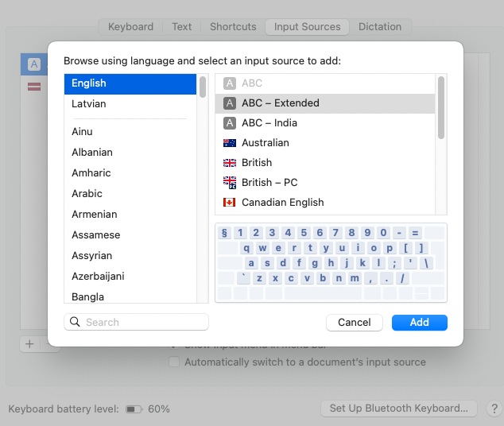This screenshot has width=504, height=426.
Task: Click the Cancel button
Action: [355, 322]
